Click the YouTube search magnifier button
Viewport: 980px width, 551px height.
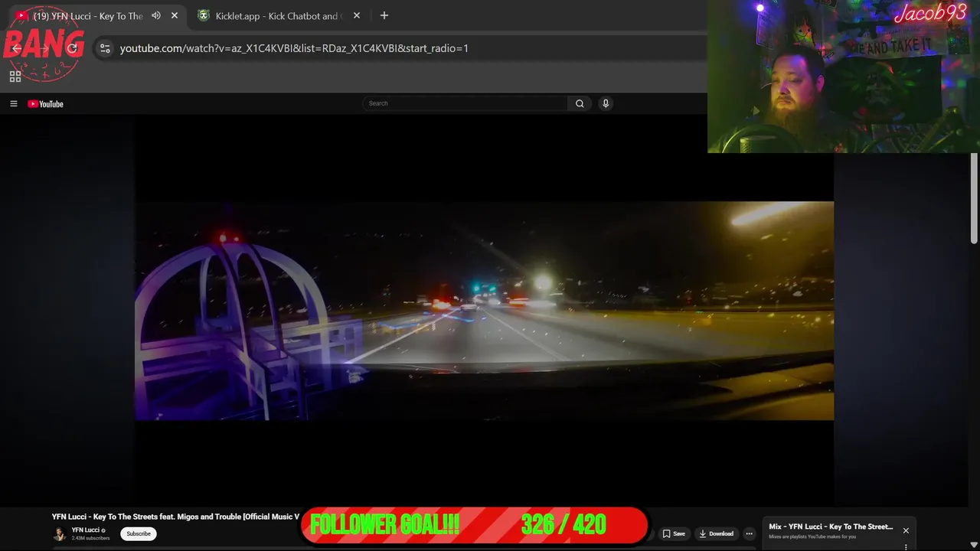pyautogui.click(x=580, y=103)
